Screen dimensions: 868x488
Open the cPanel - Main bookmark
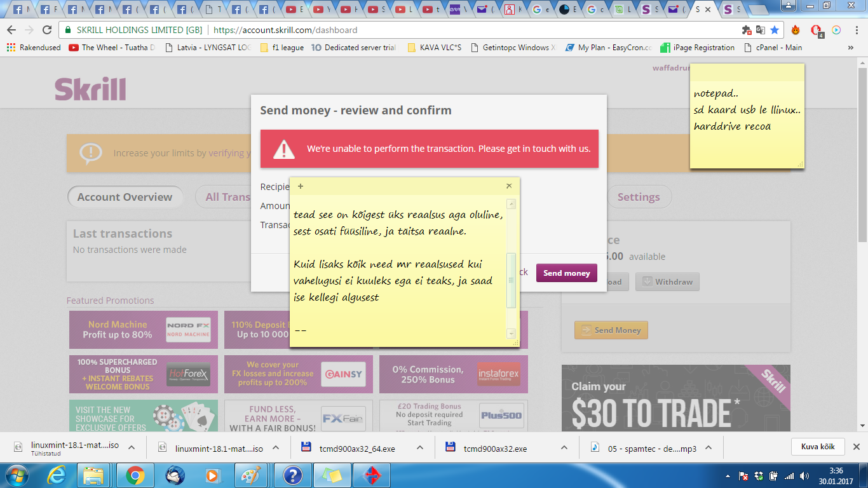tap(773, 48)
